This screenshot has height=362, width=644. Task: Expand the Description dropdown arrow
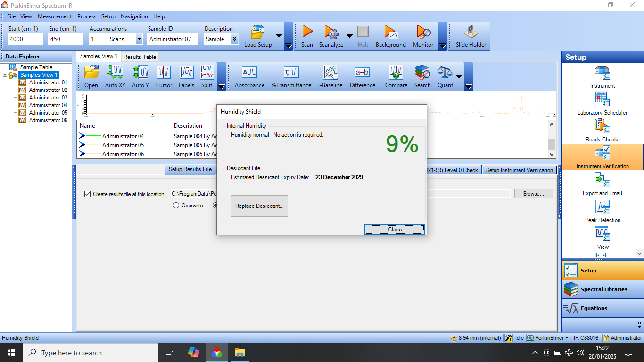(234, 39)
